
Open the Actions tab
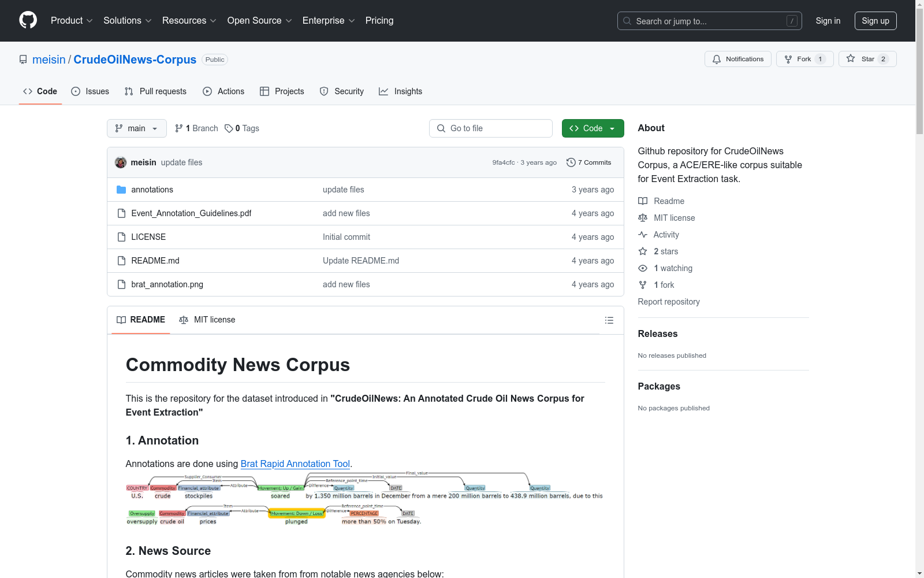(223, 91)
